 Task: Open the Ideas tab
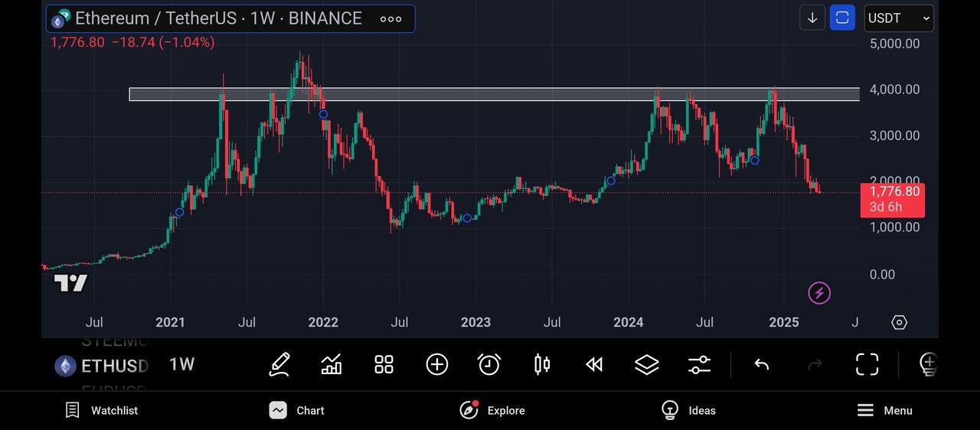point(688,410)
